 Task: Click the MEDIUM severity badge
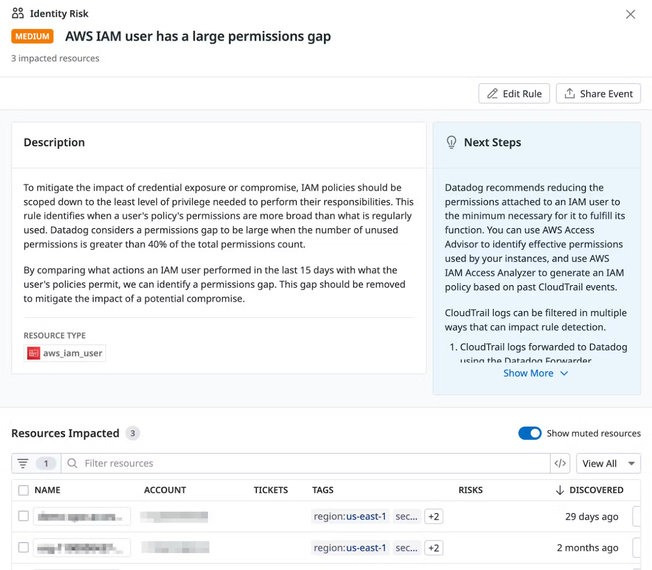[x=32, y=36]
